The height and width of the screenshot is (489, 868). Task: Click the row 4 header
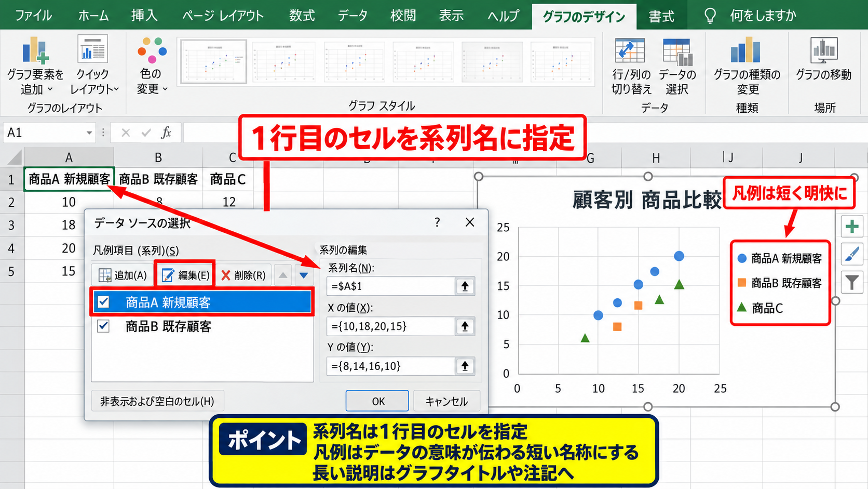[11, 248]
